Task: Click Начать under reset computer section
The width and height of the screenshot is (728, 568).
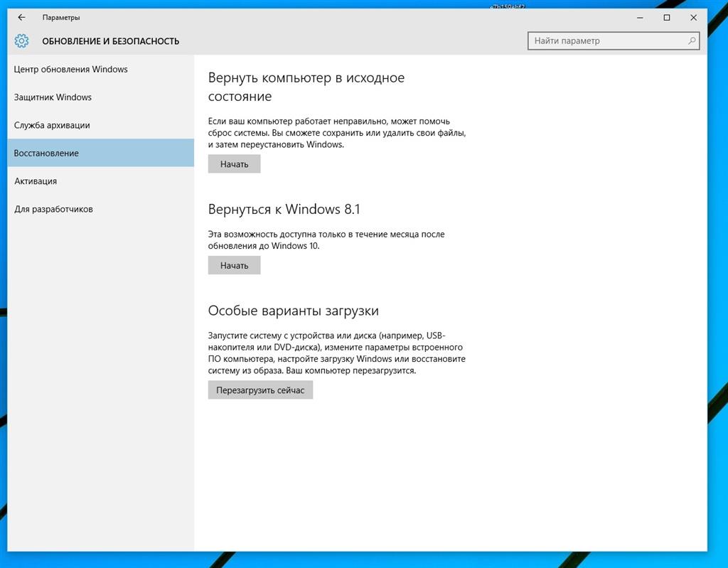Action: click(x=234, y=164)
